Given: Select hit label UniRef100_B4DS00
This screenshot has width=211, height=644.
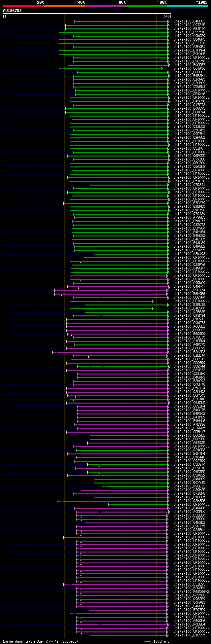Looking at the screenshot, I should point(189,308).
